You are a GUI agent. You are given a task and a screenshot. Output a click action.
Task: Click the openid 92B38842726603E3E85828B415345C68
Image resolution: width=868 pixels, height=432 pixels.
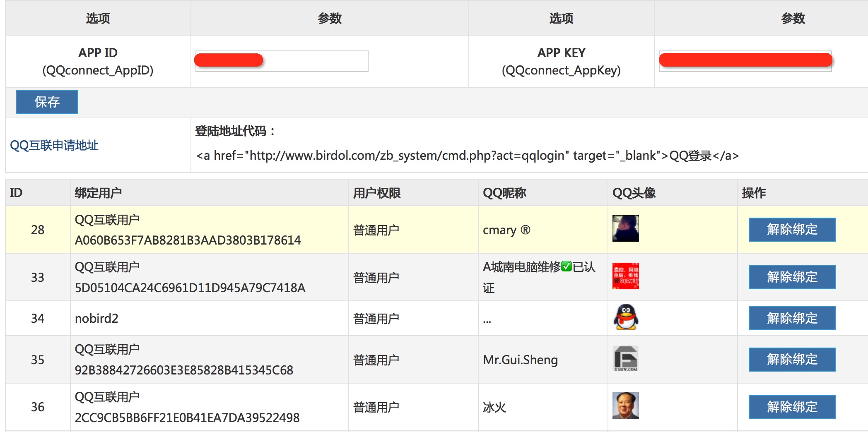tap(184, 370)
